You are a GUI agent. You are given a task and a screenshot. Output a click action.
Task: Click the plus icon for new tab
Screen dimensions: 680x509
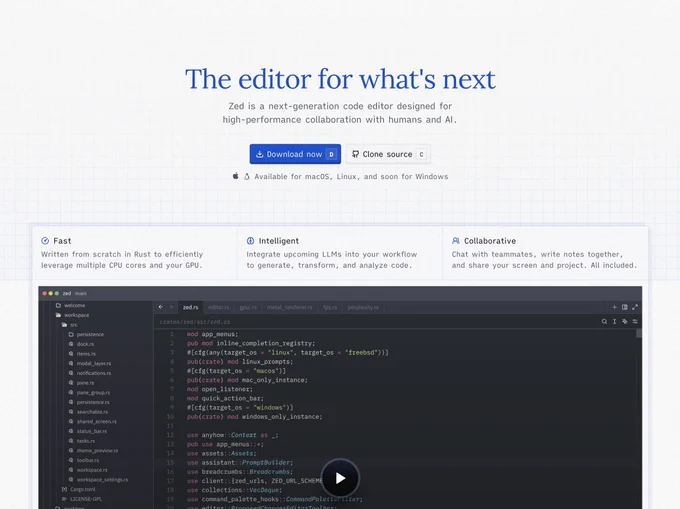(614, 307)
